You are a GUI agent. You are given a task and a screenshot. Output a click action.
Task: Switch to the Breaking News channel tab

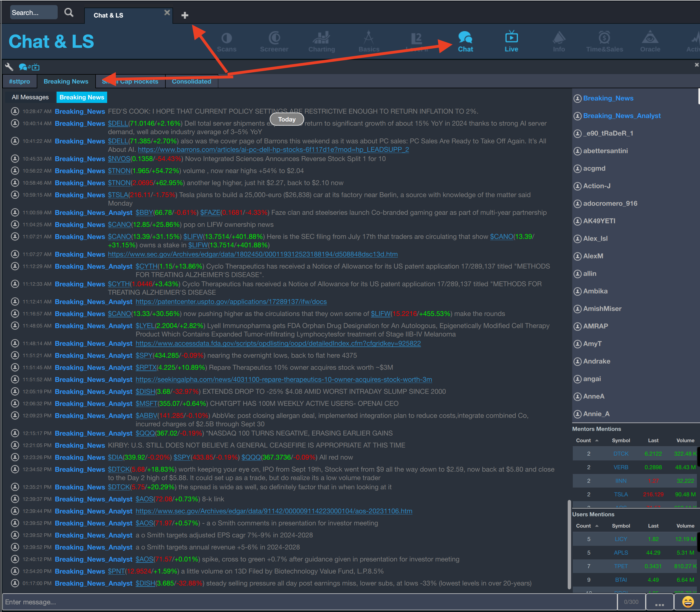click(66, 82)
